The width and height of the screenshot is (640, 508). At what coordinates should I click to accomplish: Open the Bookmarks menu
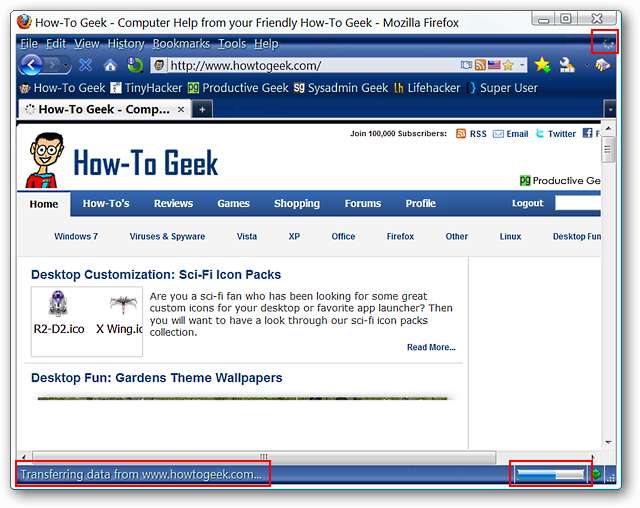tap(181, 43)
